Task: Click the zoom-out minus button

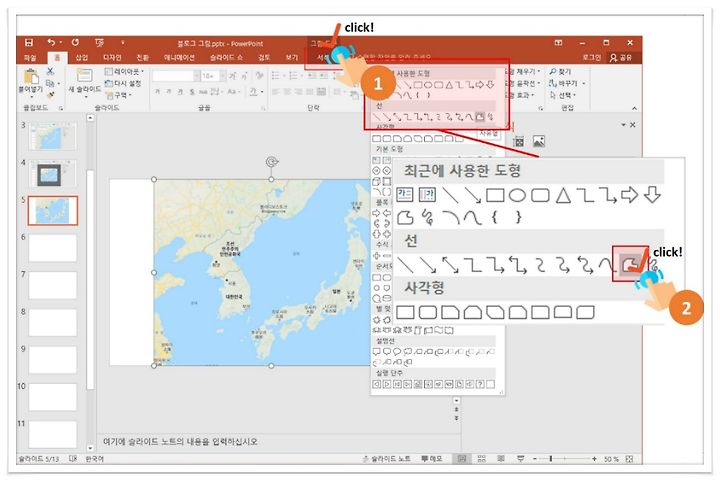Action: pos(534,458)
